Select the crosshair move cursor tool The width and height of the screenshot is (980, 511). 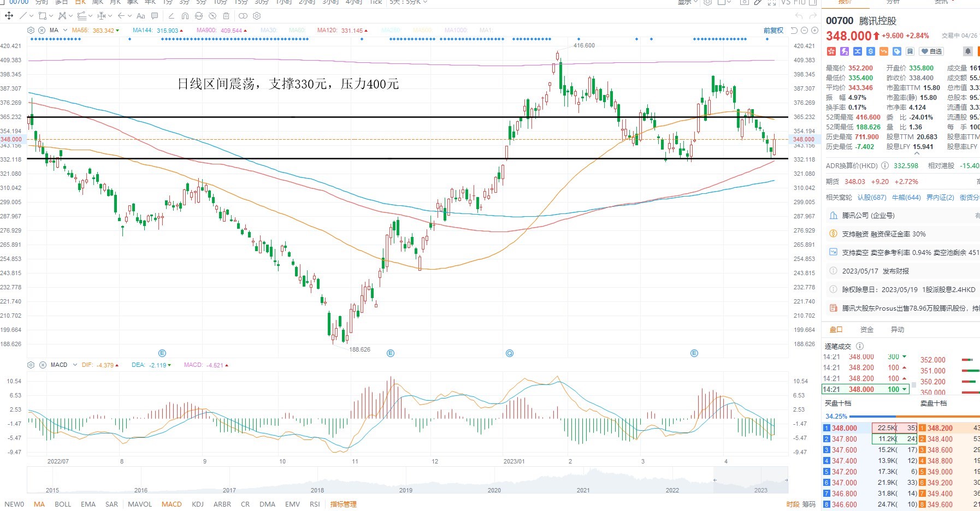click(x=9, y=16)
